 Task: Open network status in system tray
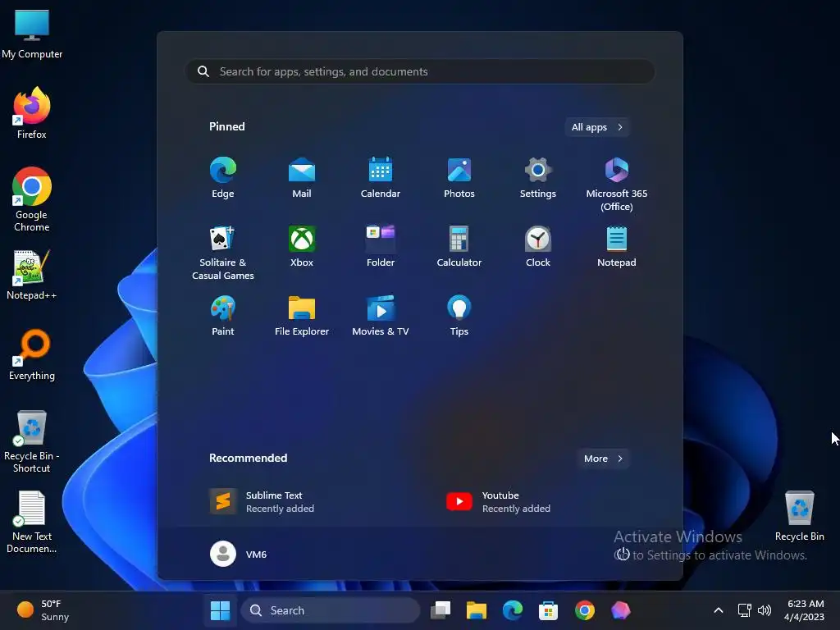click(745, 610)
